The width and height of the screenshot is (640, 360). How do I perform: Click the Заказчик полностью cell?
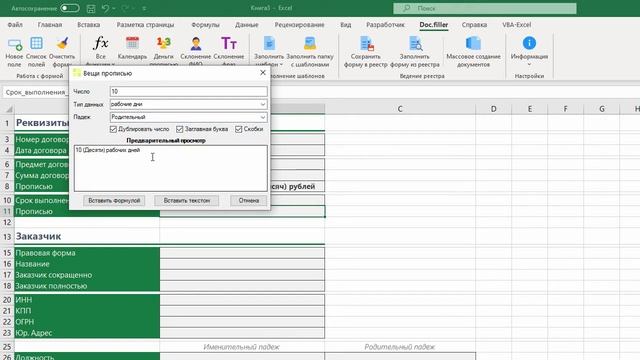(87, 286)
